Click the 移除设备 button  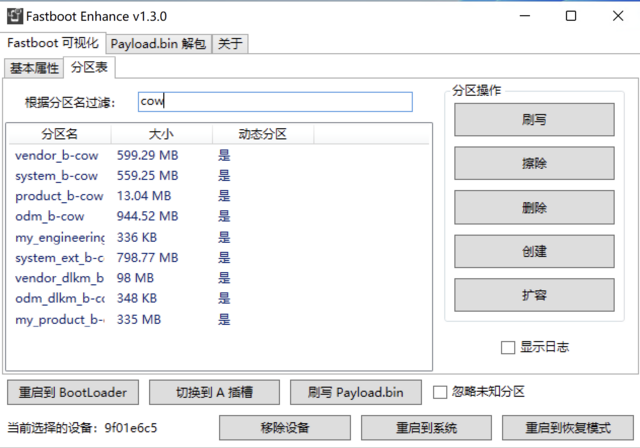coord(285,428)
